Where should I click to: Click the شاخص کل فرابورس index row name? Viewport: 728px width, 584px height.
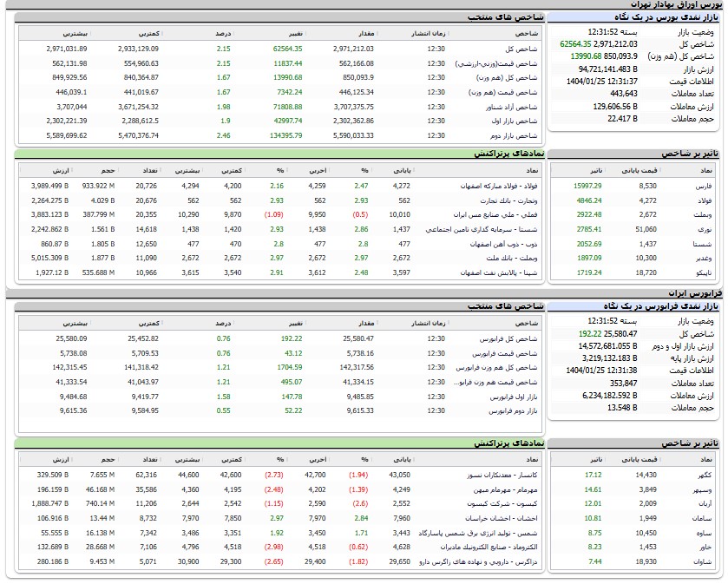[x=508, y=339]
